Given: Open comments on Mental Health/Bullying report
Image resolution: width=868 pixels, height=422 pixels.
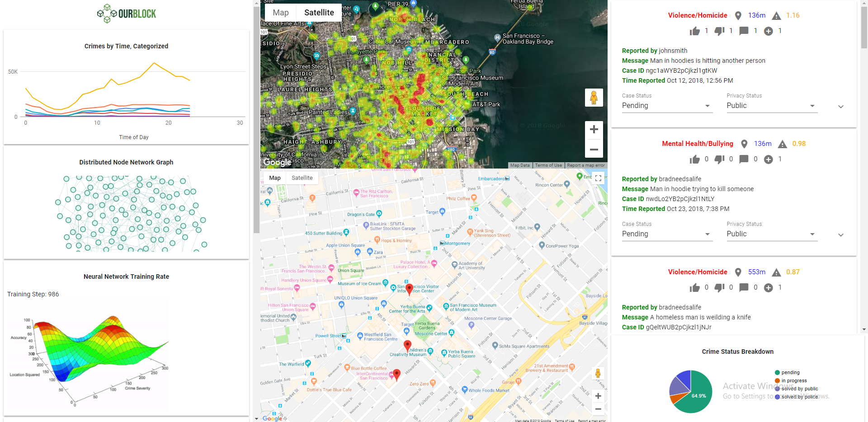Looking at the screenshot, I should [744, 159].
